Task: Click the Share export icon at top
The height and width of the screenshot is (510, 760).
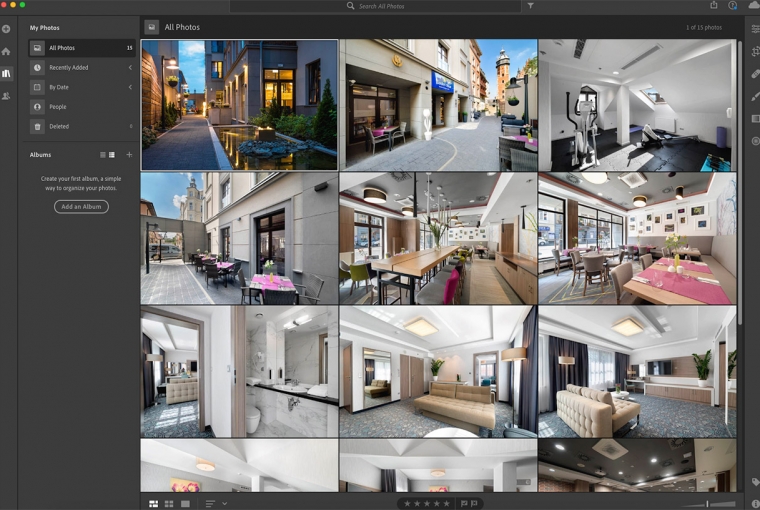Action: click(x=714, y=5)
